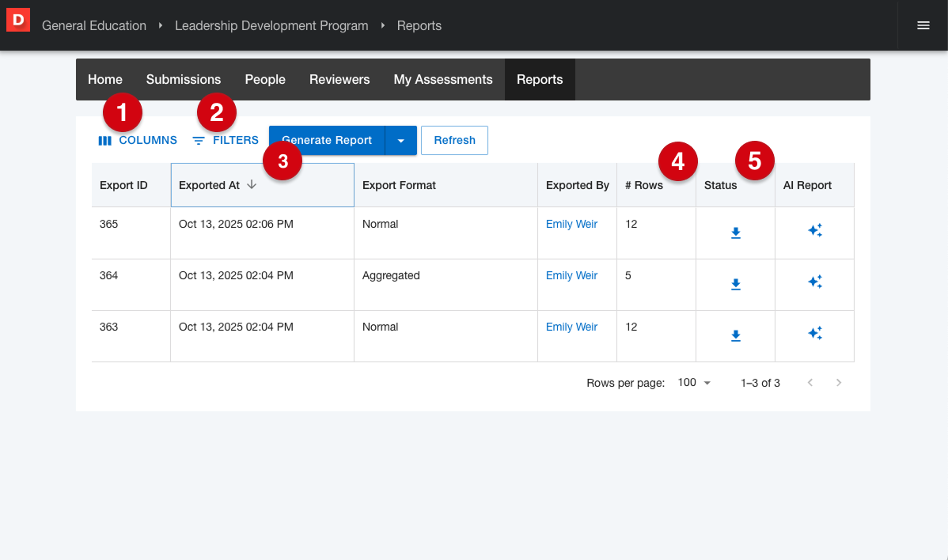This screenshot has height=560, width=948.
Task: Generate AI report for export 365
Action: [x=814, y=230]
